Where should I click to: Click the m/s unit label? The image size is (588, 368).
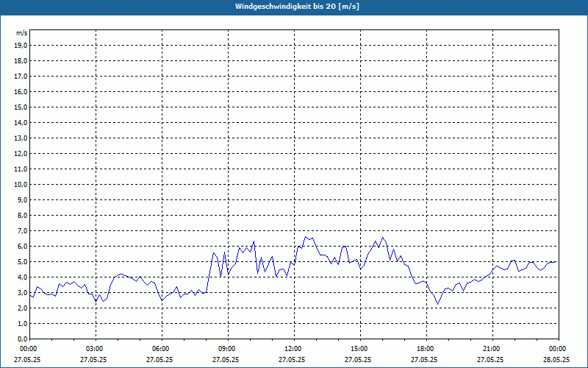coord(22,33)
